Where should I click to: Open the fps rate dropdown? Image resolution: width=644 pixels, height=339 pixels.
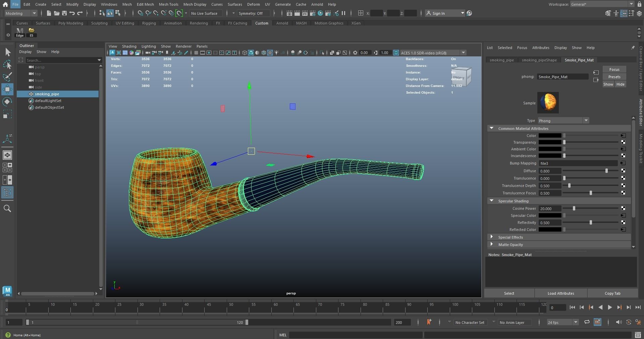pos(562,322)
